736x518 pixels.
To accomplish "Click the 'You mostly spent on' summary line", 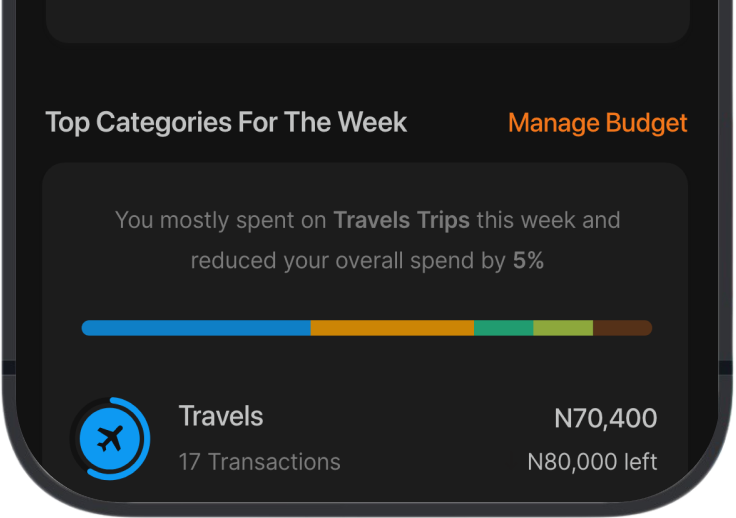I will click(222, 220).
